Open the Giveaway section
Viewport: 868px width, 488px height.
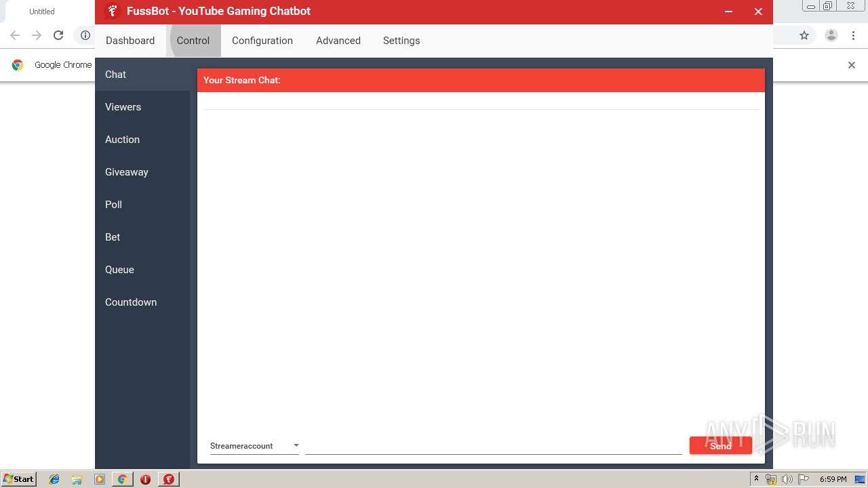[x=142, y=172]
